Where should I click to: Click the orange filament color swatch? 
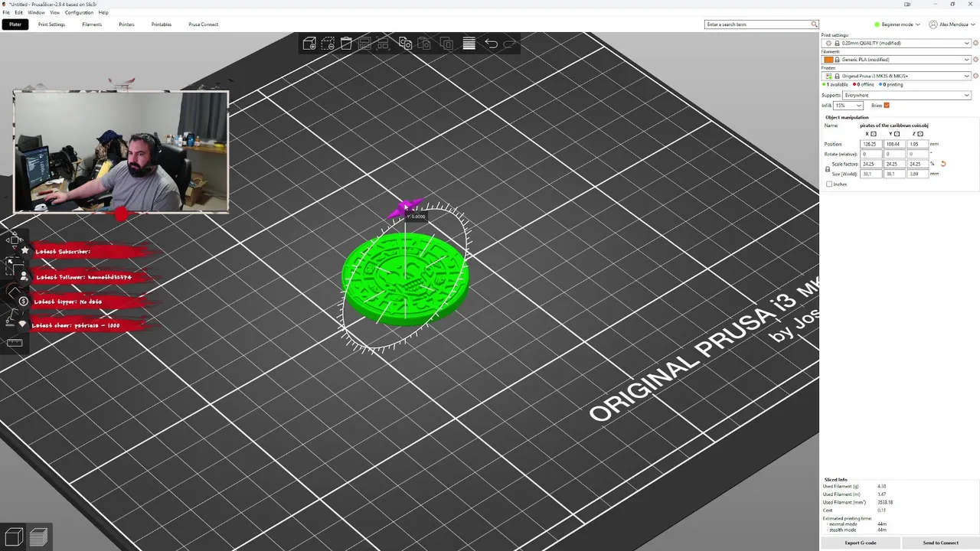pyautogui.click(x=828, y=60)
